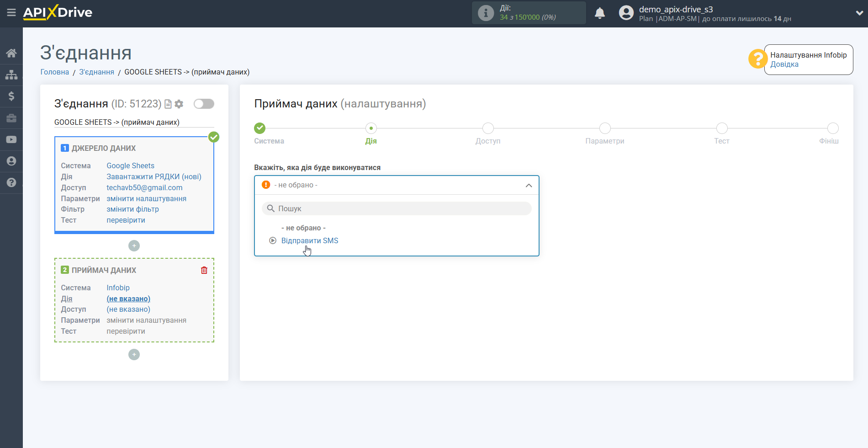This screenshot has height=448, width=868.
Task: Add a block after the data receiver
Action: [x=134, y=354]
